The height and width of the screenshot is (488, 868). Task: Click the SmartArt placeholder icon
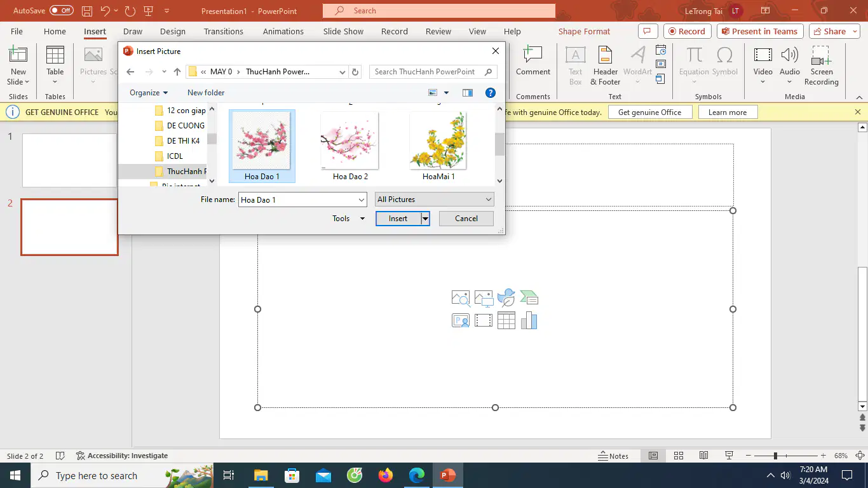529,298
